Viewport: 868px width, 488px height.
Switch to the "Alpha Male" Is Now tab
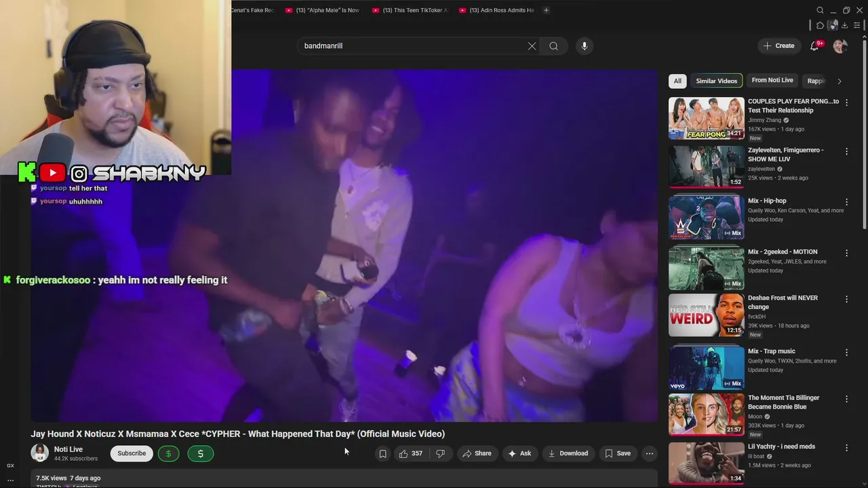(323, 10)
